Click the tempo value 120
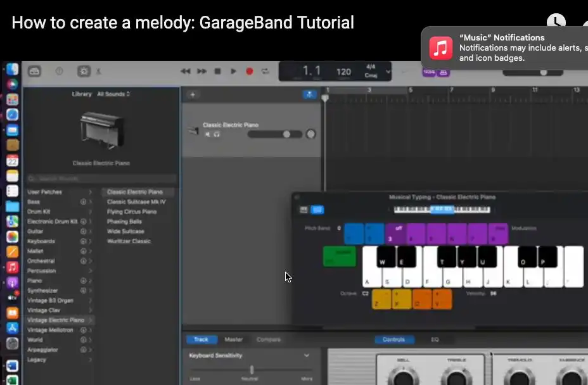This screenshot has width=588, height=385. point(343,72)
